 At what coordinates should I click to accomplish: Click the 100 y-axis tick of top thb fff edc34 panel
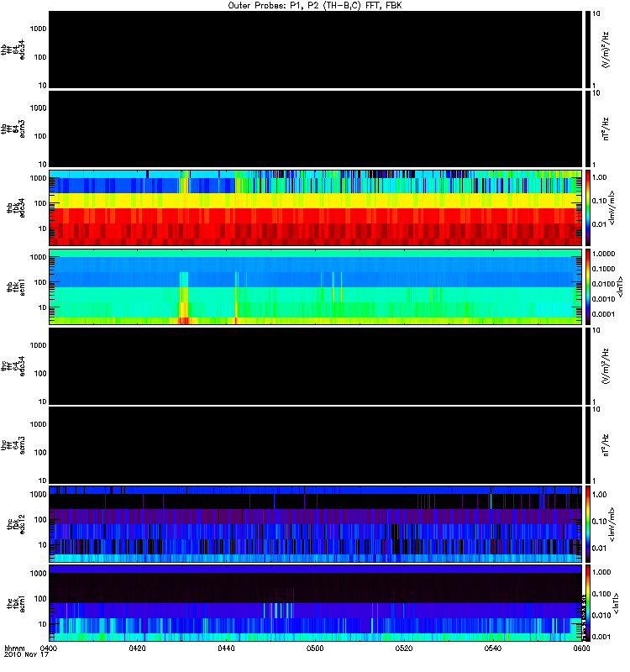click(x=40, y=57)
